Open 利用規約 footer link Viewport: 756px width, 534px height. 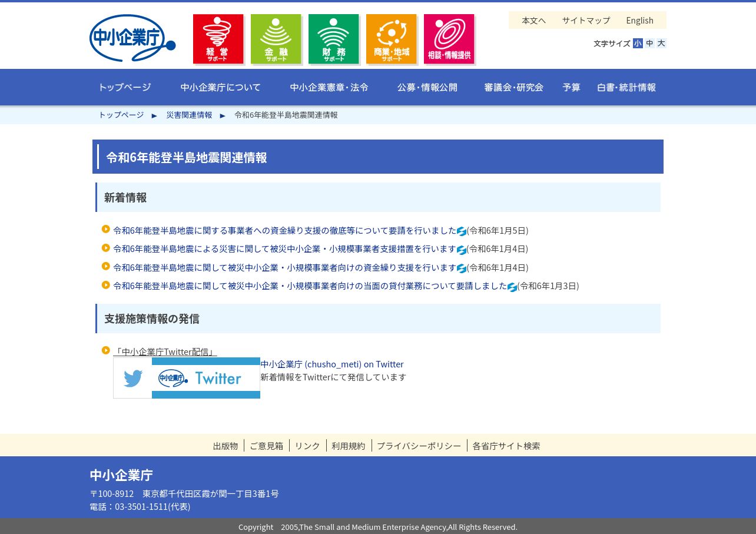tap(349, 446)
